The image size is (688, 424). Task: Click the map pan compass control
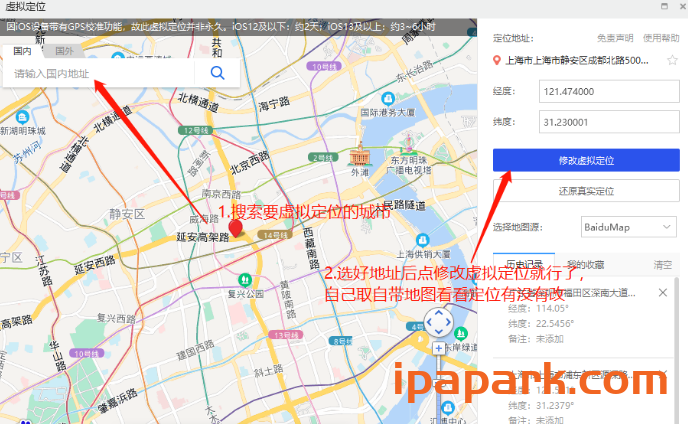[438, 322]
